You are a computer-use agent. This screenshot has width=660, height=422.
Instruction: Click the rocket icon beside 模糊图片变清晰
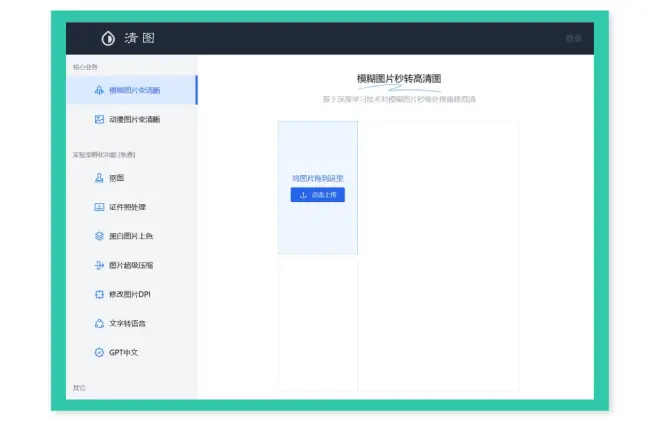click(99, 90)
